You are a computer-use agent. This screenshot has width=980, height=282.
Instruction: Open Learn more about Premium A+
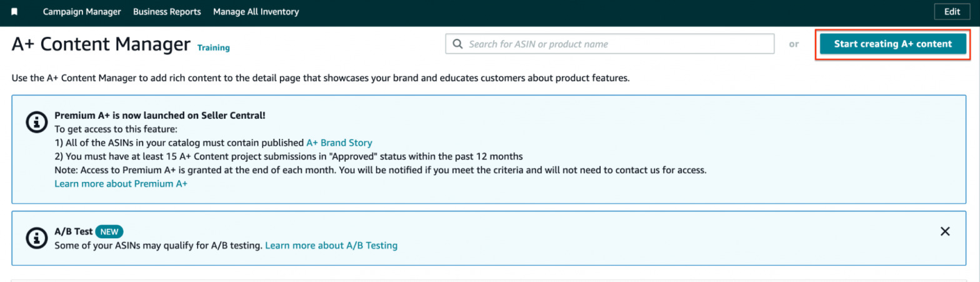pos(121,184)
